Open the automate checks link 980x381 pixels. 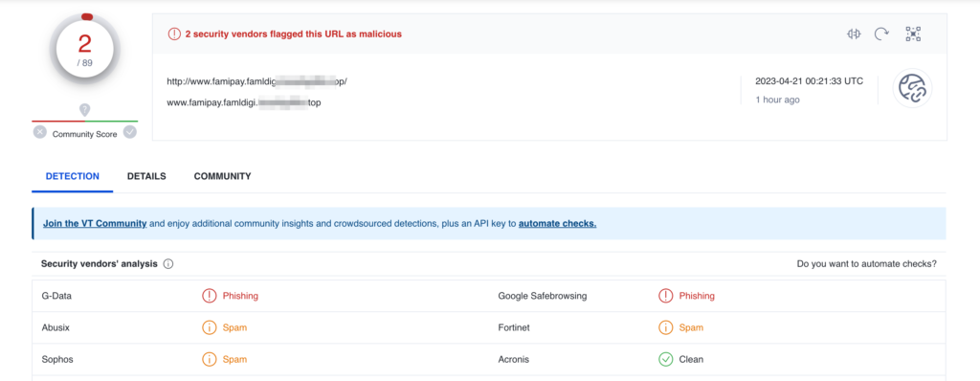[558, 223]
